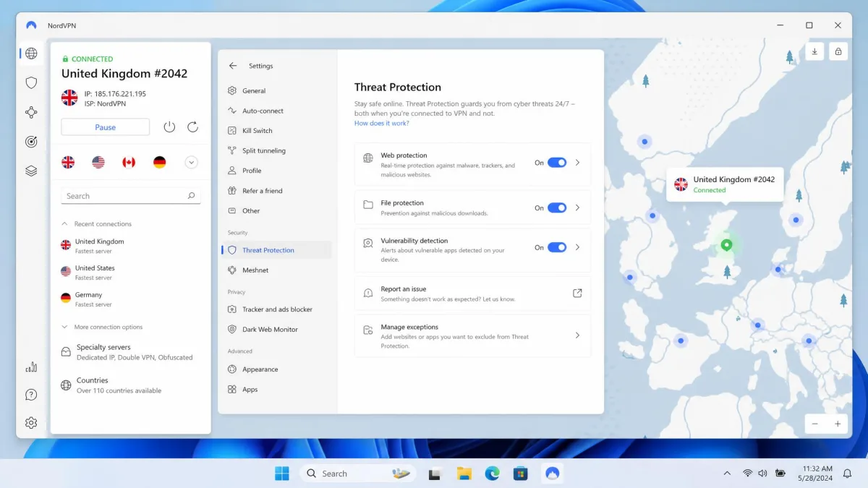The width and height of the screenshot is (868, 488).
Task: Zoom in the map with plus
Action: pos(838,424)
